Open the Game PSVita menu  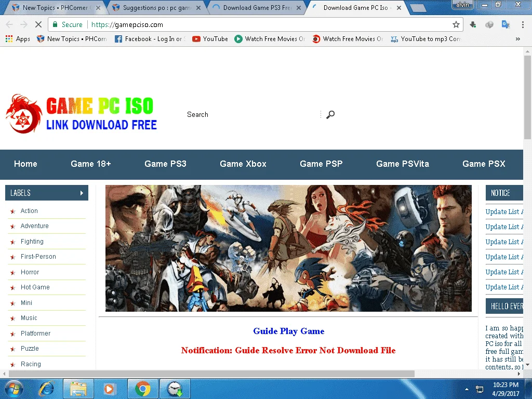click(x=403, y=164)
